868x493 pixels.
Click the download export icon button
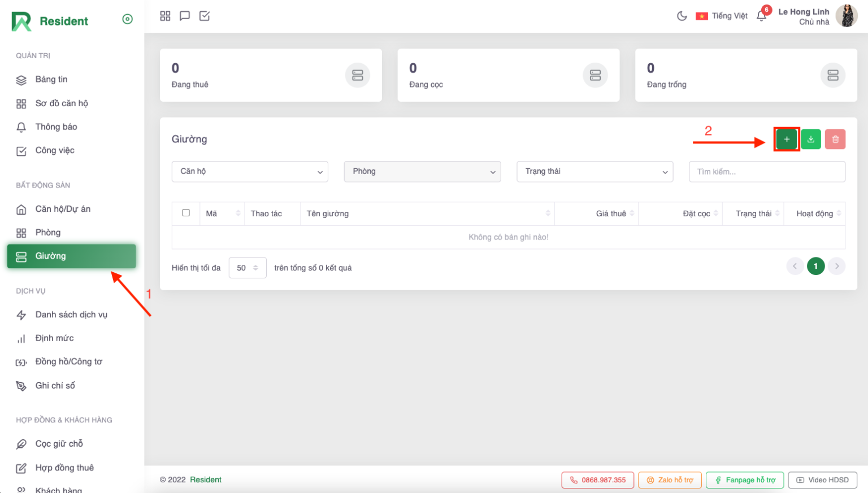click(x=811, y=139)
